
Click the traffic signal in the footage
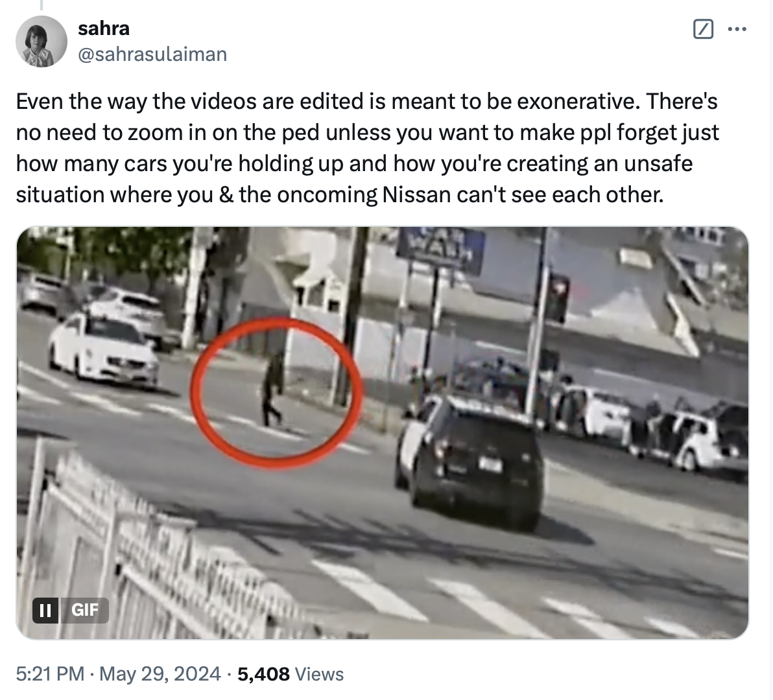click(559, 299)
